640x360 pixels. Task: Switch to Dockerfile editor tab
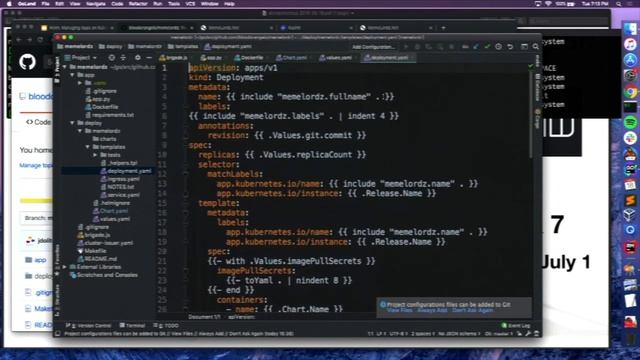pos(249,58)
